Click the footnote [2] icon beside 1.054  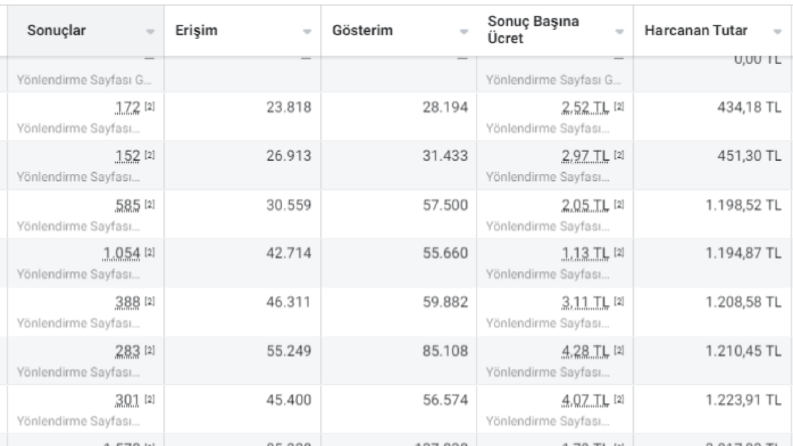[x=150, y=252]
